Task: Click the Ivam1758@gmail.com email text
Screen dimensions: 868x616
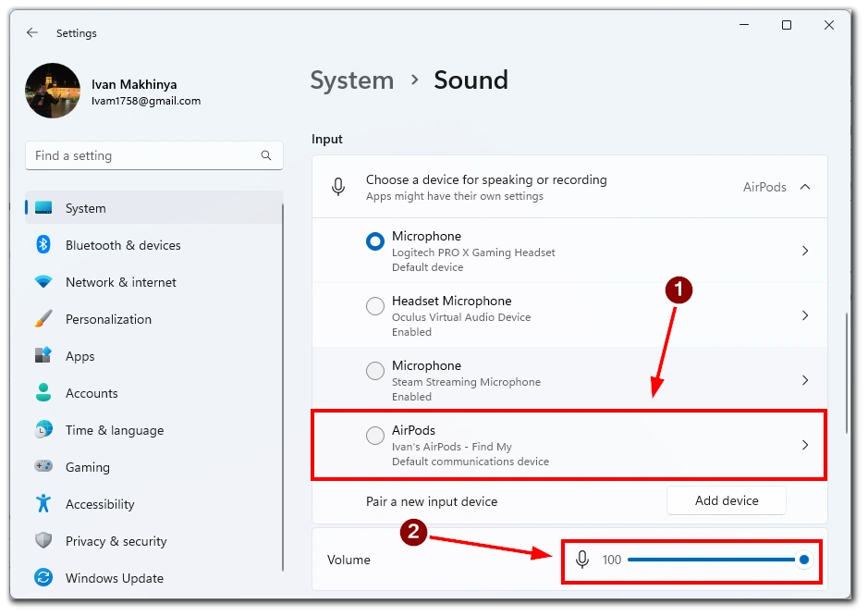Action: point(146,102)
